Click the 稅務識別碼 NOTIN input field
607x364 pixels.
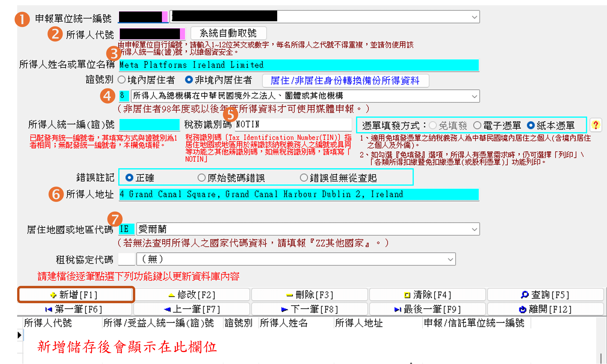point(293,125)
